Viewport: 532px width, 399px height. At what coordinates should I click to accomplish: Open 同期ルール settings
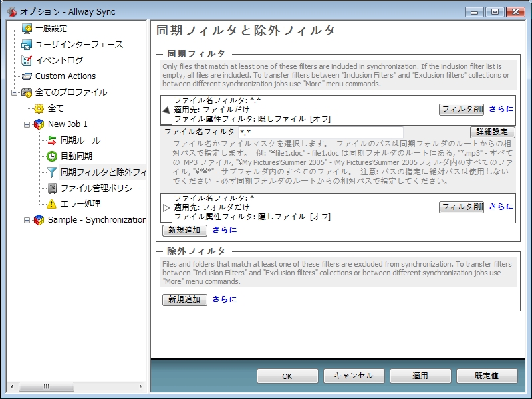coord(80,140)
